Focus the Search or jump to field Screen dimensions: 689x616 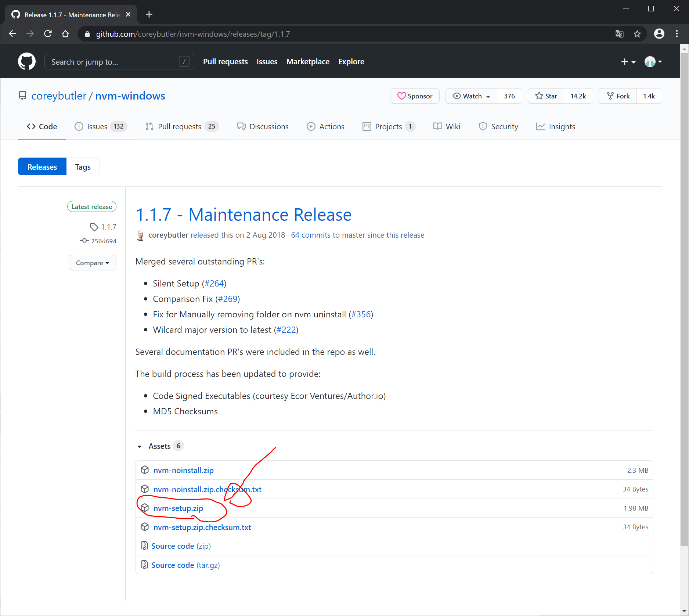[x=119, y=62]
